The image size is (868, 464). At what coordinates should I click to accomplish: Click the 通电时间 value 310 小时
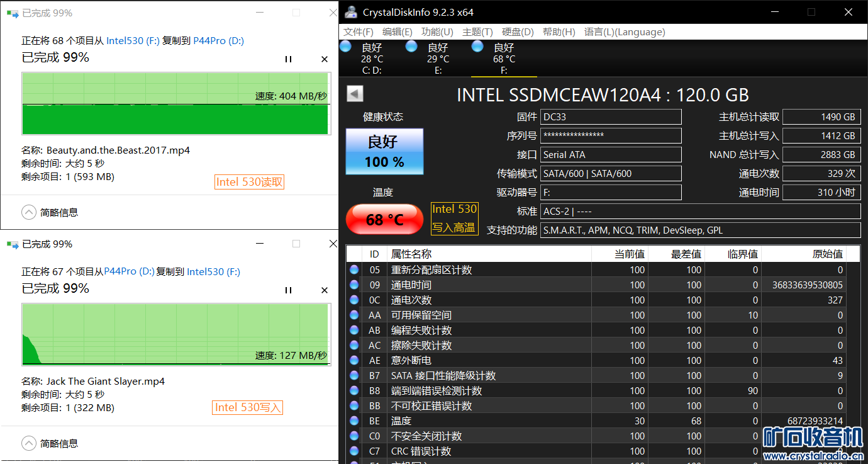pos(822,193)
